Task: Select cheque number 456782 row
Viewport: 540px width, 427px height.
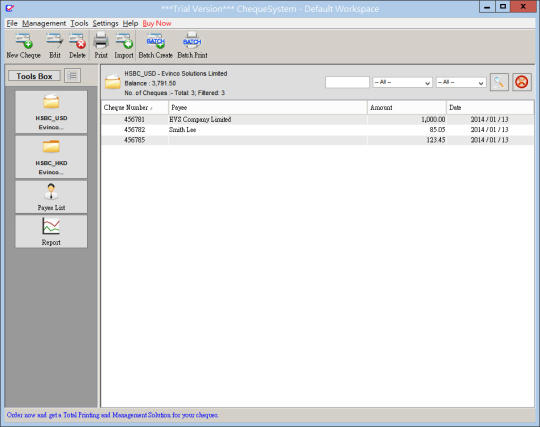Action: point(317,130)
